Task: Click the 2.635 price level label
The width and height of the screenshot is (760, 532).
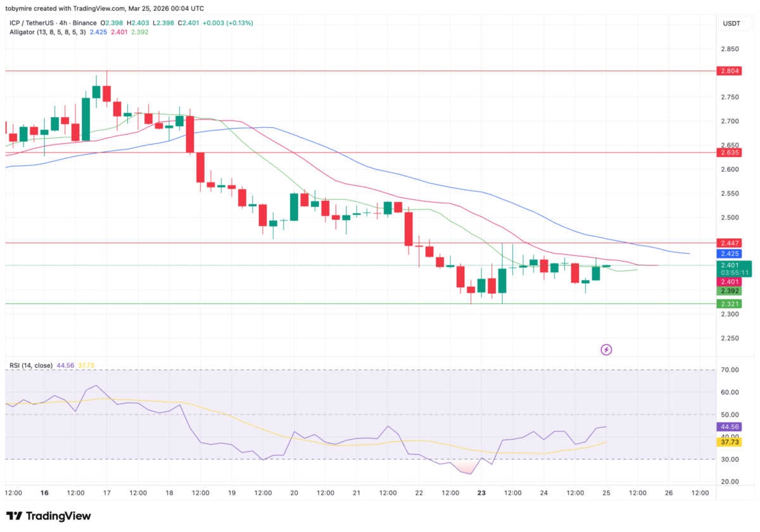Action: (x=730, y=153)
